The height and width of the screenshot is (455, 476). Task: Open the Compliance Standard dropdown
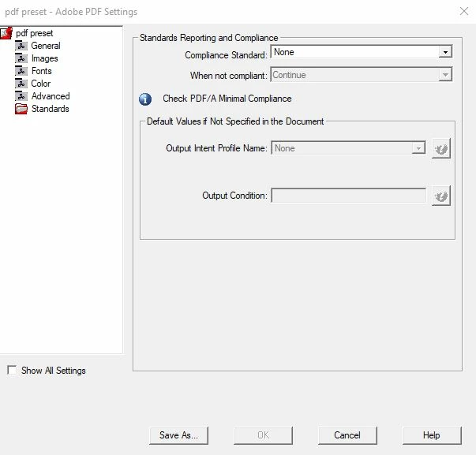tap(362, 51)
